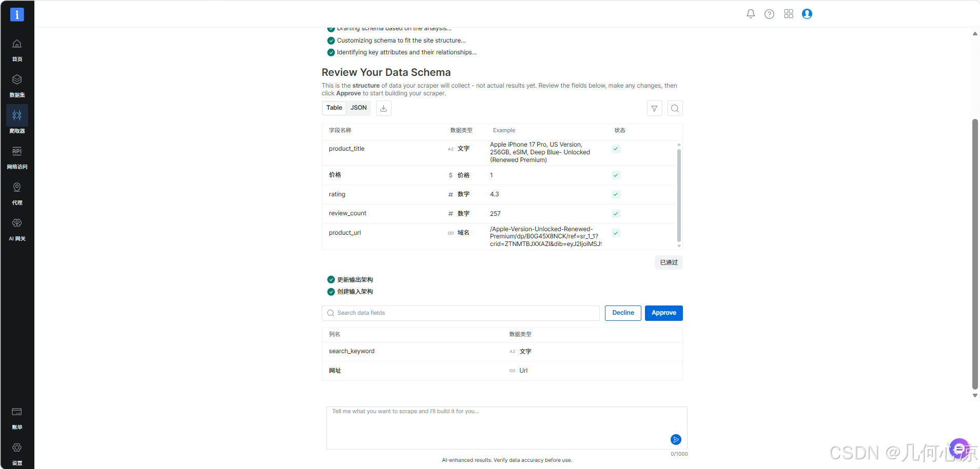
Task: Toggle the product_url status checkbox
Action: 616,233
